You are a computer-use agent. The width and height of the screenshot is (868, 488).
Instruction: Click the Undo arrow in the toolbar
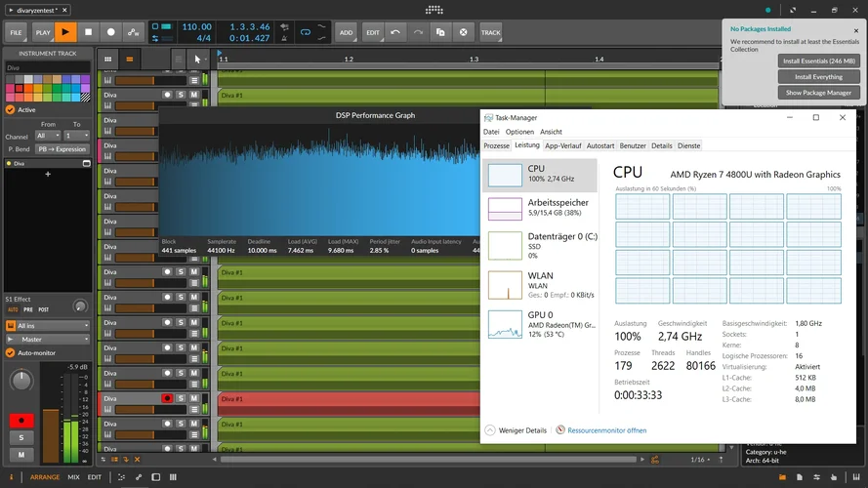point(395,32)
